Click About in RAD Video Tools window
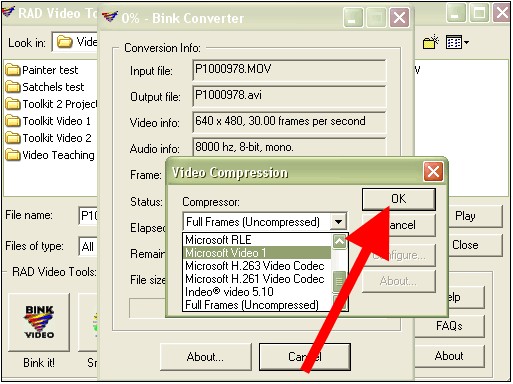 (x=449, y=356)
